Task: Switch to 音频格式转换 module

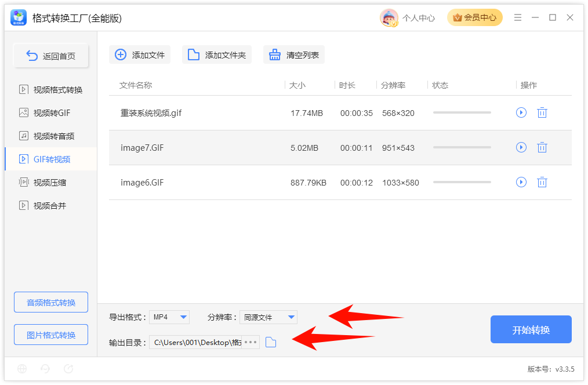Action: click(x=51, y=302)
